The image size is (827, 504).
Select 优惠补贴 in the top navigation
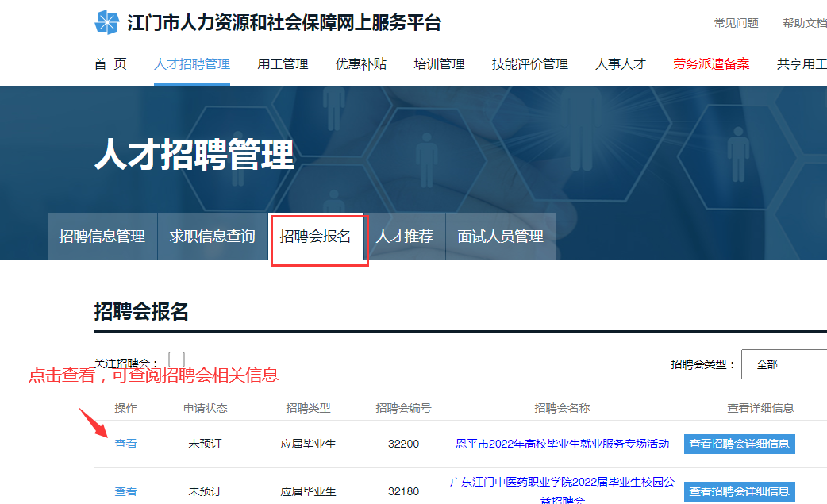[361, 64]
